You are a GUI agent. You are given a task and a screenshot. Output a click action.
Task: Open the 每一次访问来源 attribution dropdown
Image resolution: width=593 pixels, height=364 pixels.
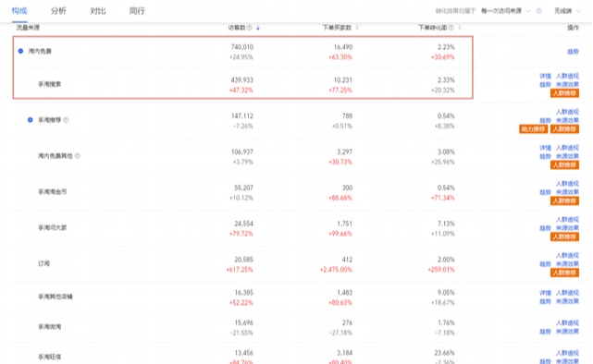click(x=506, y=11)
